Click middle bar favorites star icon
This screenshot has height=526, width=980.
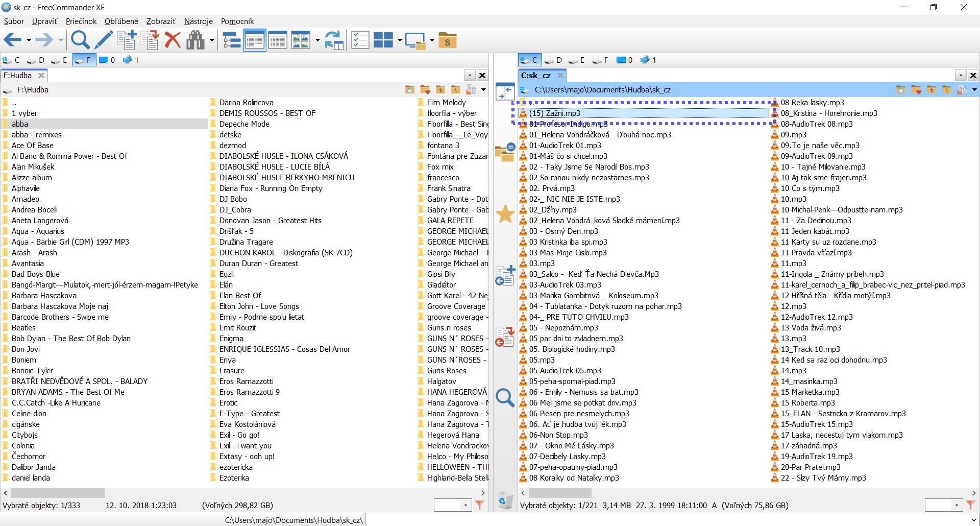pos(505,214)
